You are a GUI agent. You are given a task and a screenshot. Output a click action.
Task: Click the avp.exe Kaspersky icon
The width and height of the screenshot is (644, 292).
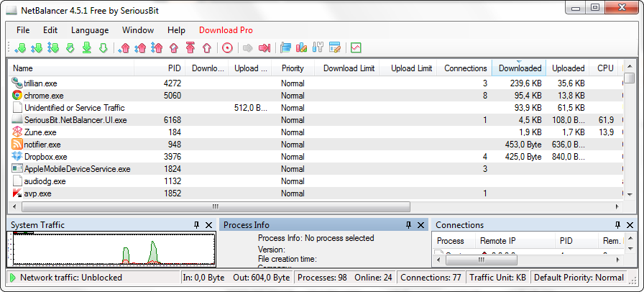tap(17, 193)
